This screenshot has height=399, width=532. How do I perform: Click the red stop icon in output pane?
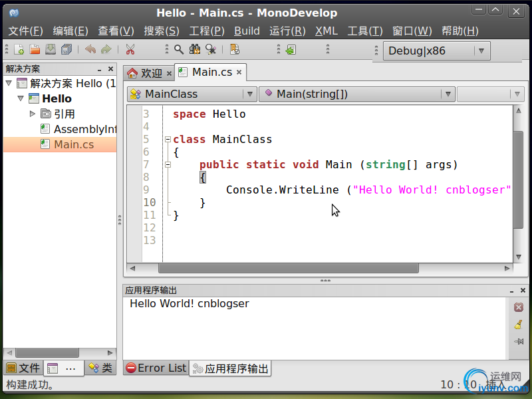click(519, 307)
